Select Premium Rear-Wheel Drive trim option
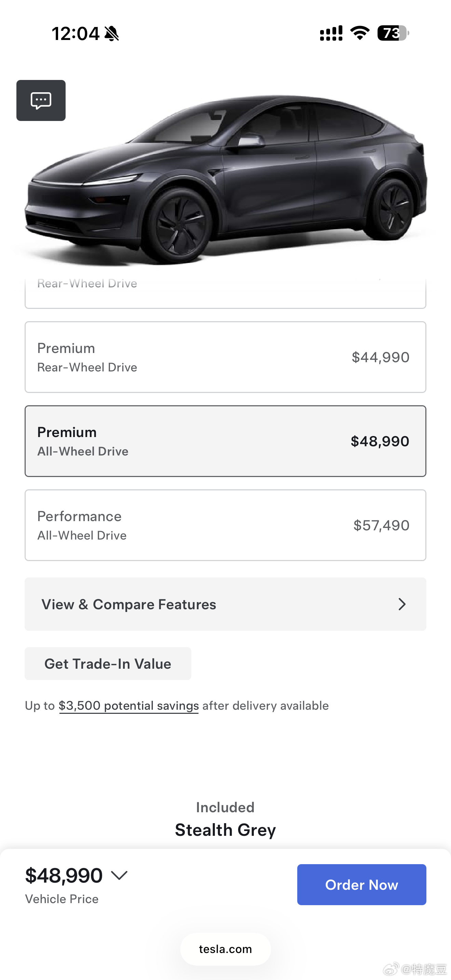Viewport: 451px width, 980px height. tap(225, 357)
